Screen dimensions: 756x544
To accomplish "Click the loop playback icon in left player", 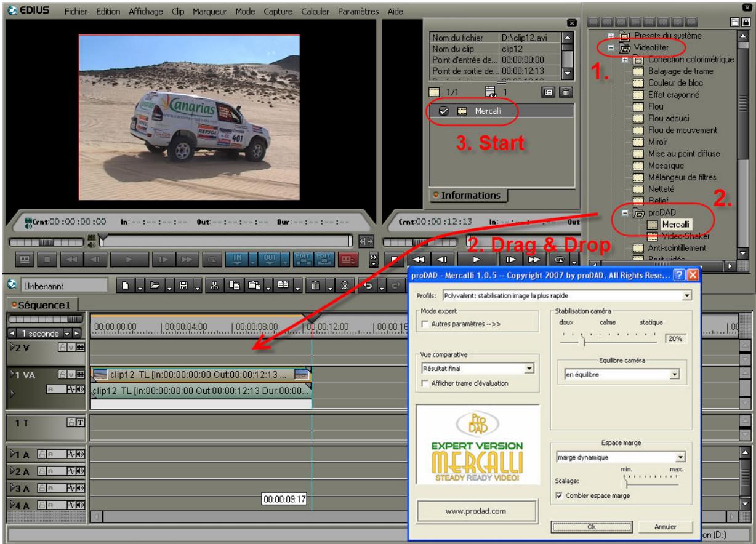I will 212,259.
